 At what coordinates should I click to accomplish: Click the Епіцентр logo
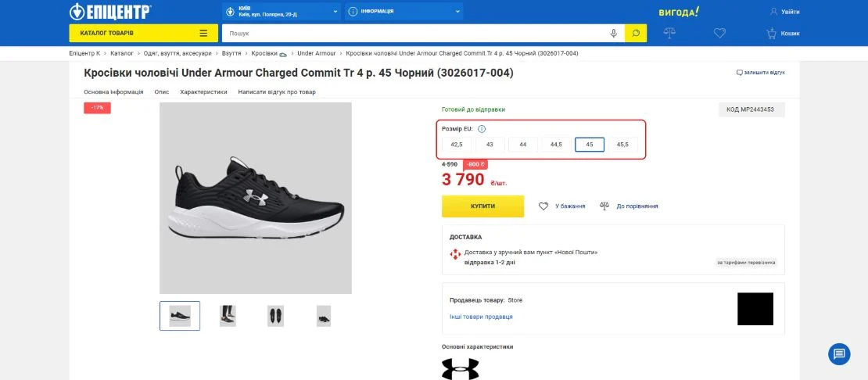pyautogui.click(x=110, y=11)
